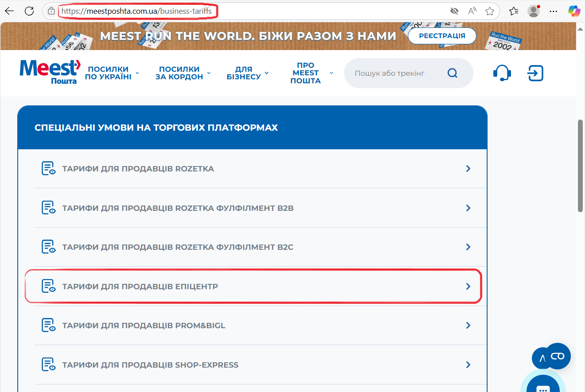The image size is (585, 392).
Task: Click document icon beside SHOP-EXPRESS tariffs
Action: point(48,365)
